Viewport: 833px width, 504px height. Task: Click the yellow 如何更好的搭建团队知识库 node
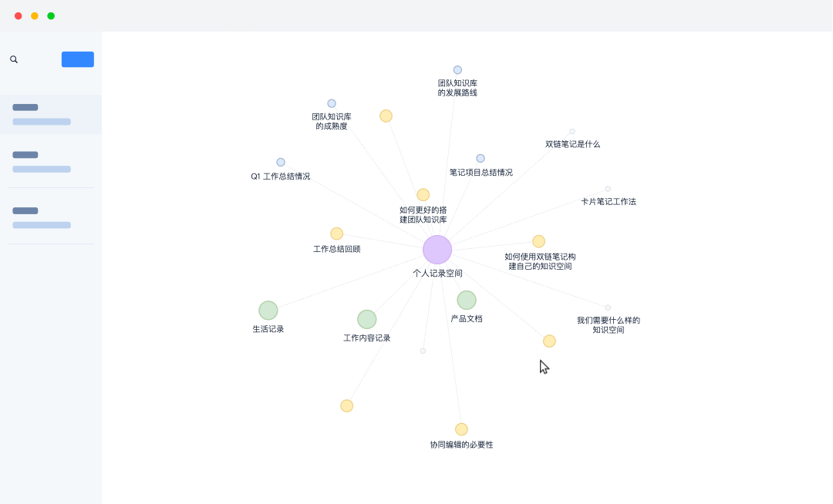pos(423,195)
